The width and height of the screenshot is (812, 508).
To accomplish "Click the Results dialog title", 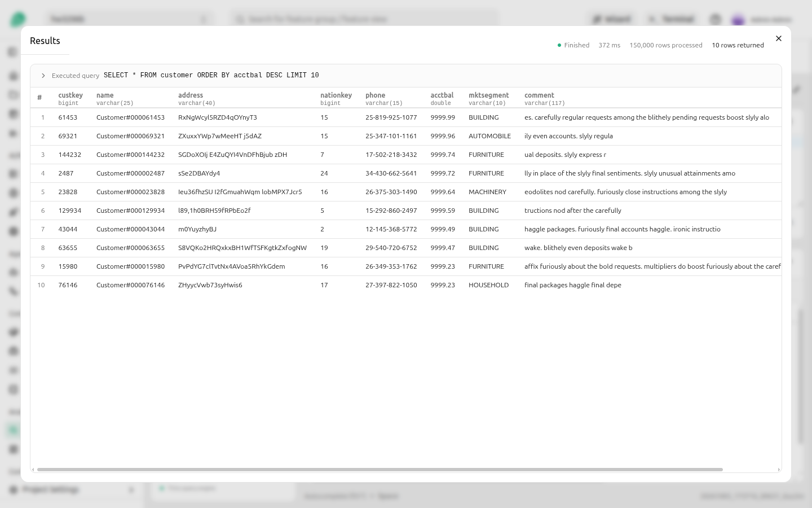I will tap(45, 41).
